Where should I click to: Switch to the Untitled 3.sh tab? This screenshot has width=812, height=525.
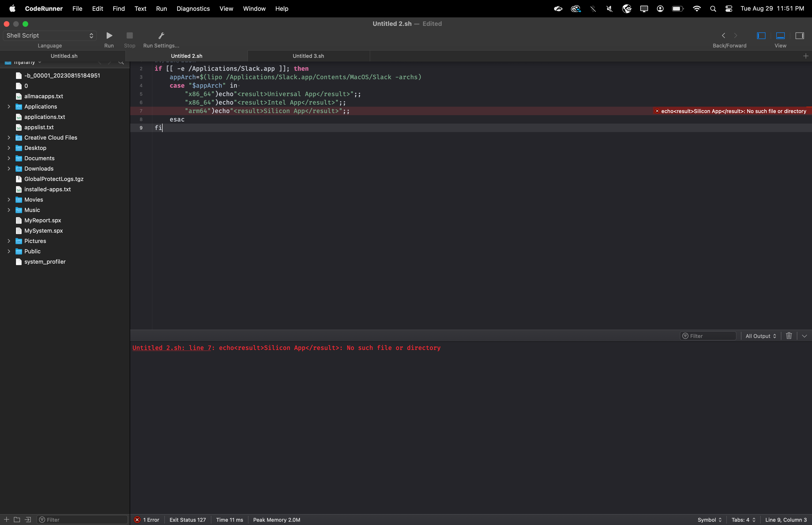click(x=308, y=56)
